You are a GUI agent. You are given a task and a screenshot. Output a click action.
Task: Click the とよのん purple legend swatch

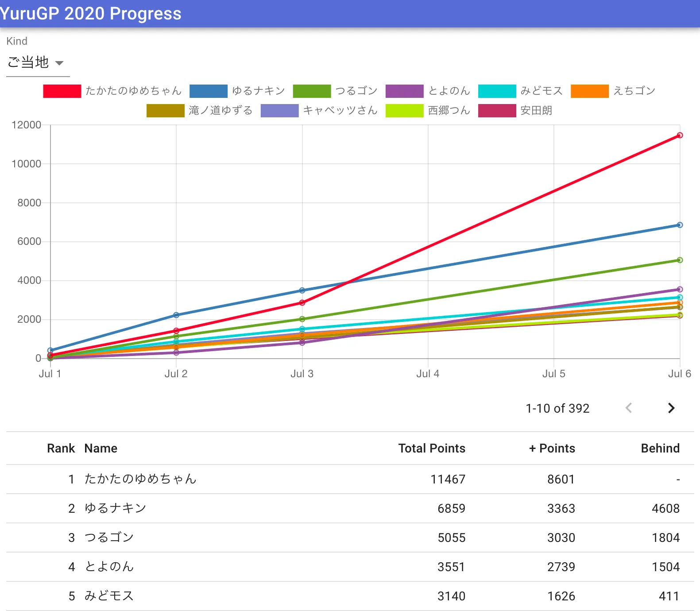tap(404, 91)
